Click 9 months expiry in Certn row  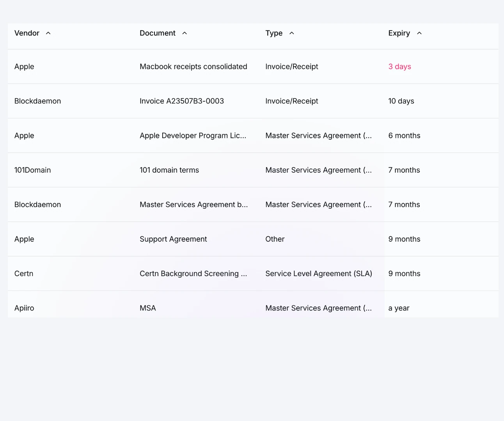[x=404, y=274]
